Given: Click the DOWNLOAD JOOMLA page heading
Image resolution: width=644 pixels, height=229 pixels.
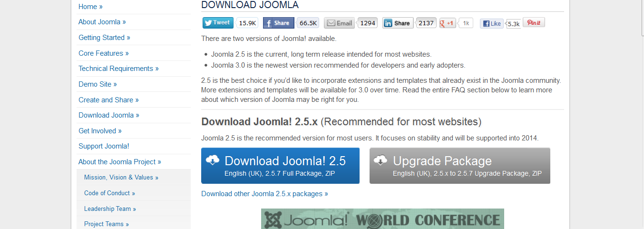Looking at the screenshot, I should point(250,5).
